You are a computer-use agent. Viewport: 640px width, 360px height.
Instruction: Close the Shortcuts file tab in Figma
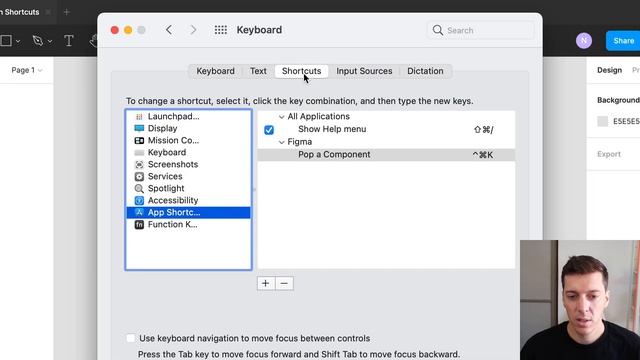[48, 12]
